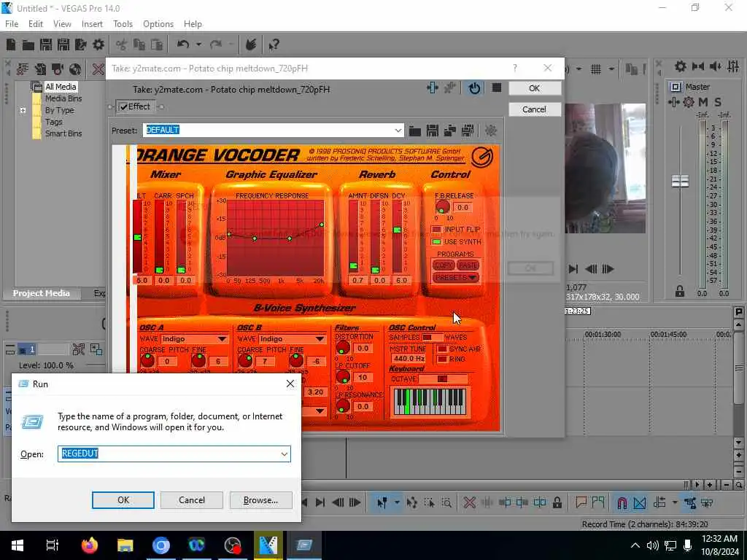
Task: Open the Preset dropdown arrow
Action: click(x=398, y=130)
